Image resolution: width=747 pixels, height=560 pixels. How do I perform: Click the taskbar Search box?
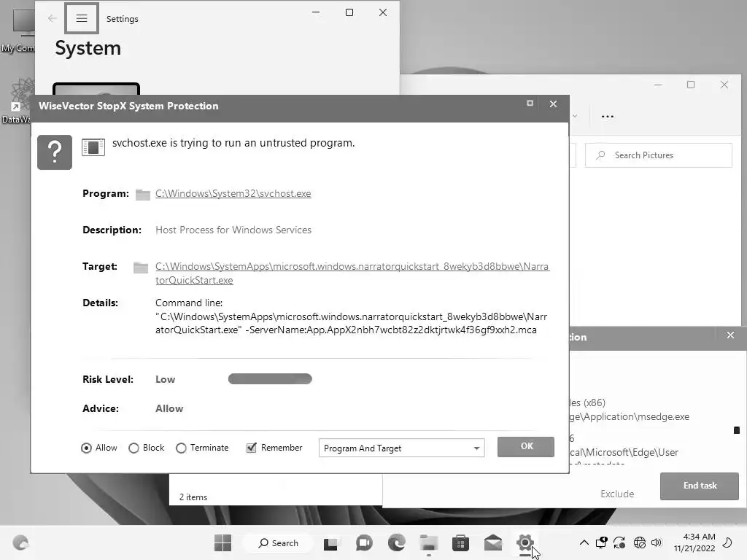tap(278, 542)
